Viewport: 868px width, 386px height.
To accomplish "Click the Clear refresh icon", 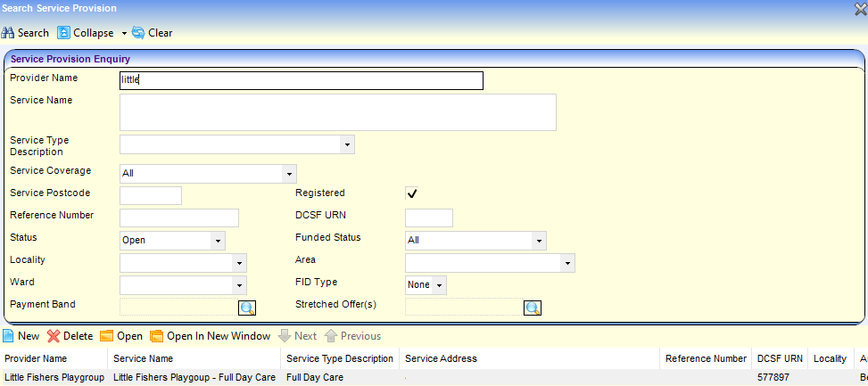I will [x=138, y=33].
